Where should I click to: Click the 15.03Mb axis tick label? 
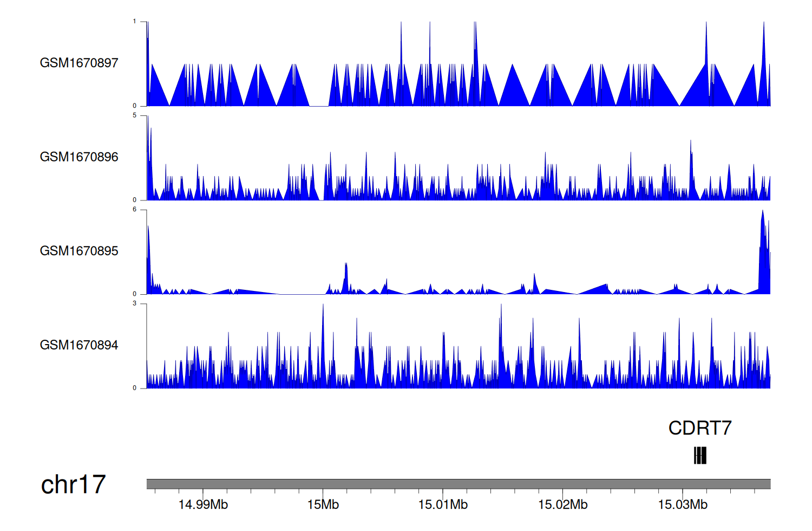tap(683, 505)
